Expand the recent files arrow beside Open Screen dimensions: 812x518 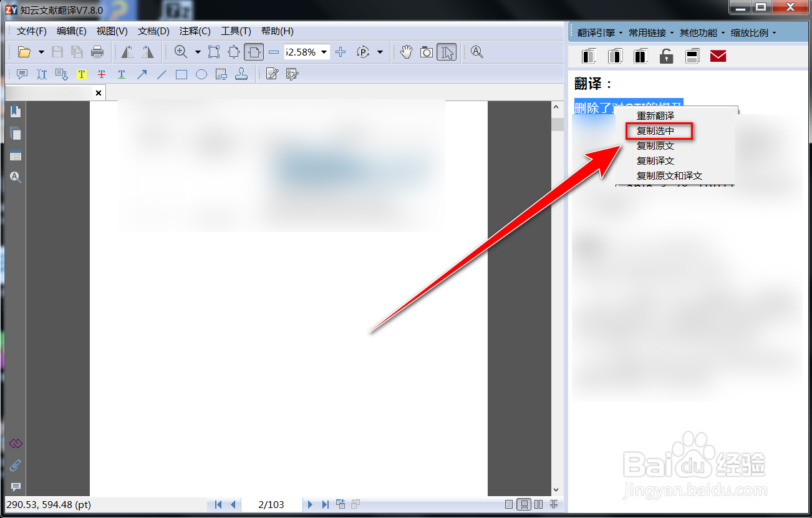(x=41, y=52)
